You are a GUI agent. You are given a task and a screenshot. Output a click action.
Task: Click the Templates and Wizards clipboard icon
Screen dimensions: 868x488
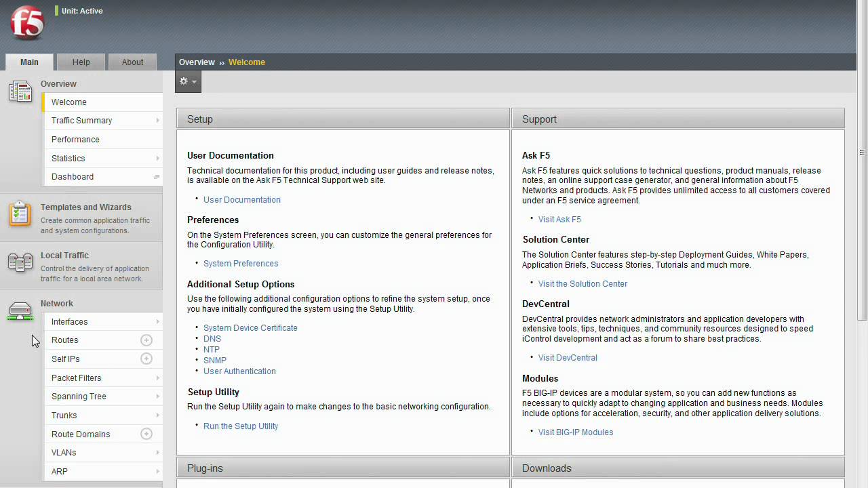(x=20, y=213)
